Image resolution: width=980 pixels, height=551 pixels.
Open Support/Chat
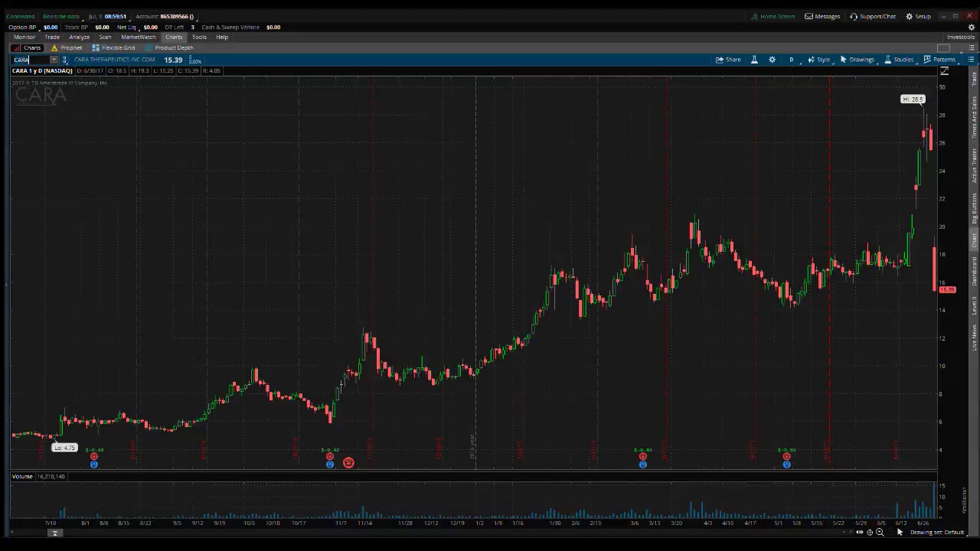point(873,16)
